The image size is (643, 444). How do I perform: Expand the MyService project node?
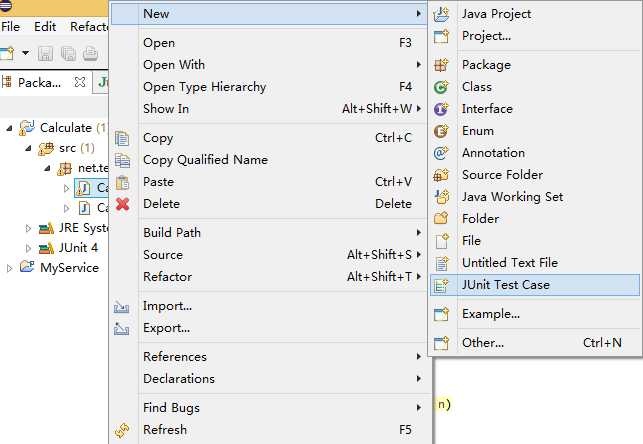(9, 268)
